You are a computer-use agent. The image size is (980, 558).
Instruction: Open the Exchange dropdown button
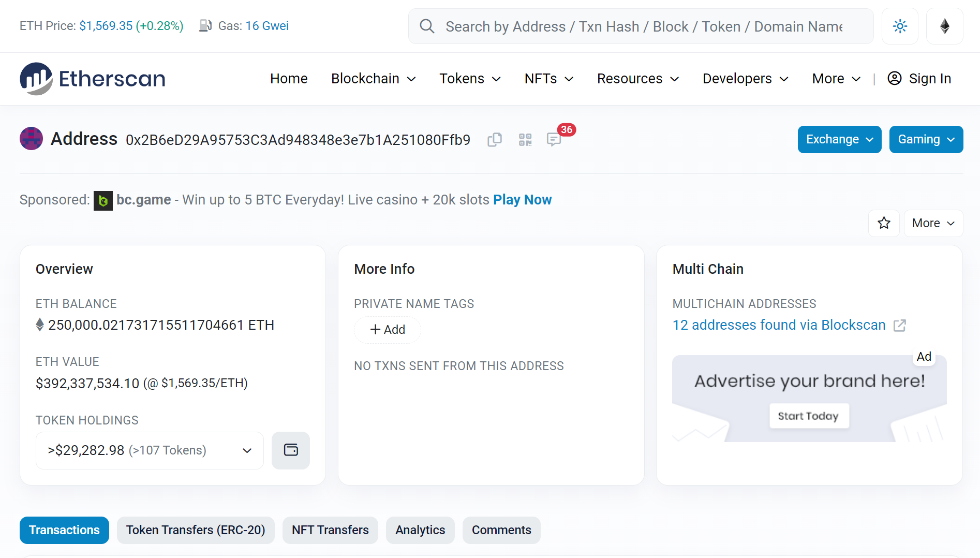pos(839,139)
